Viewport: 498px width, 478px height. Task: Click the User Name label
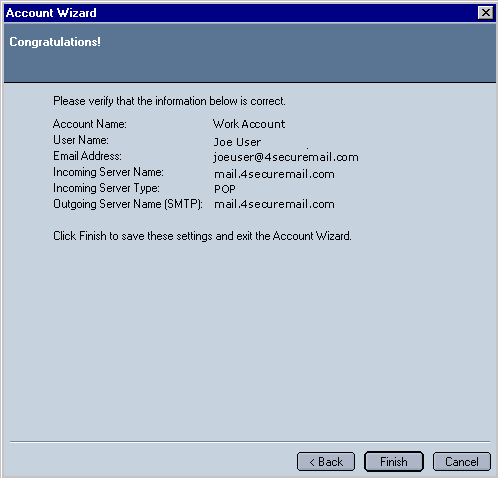pos(81,140)
